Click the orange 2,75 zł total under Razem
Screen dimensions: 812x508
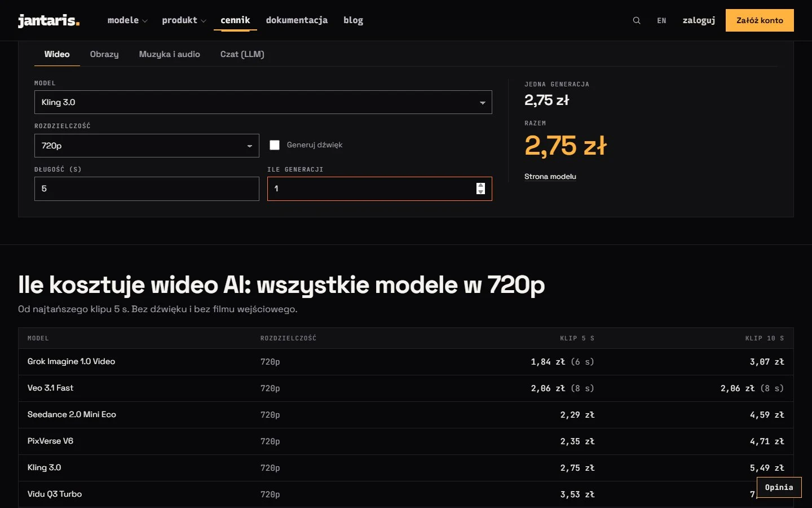[x=566, y=146]
